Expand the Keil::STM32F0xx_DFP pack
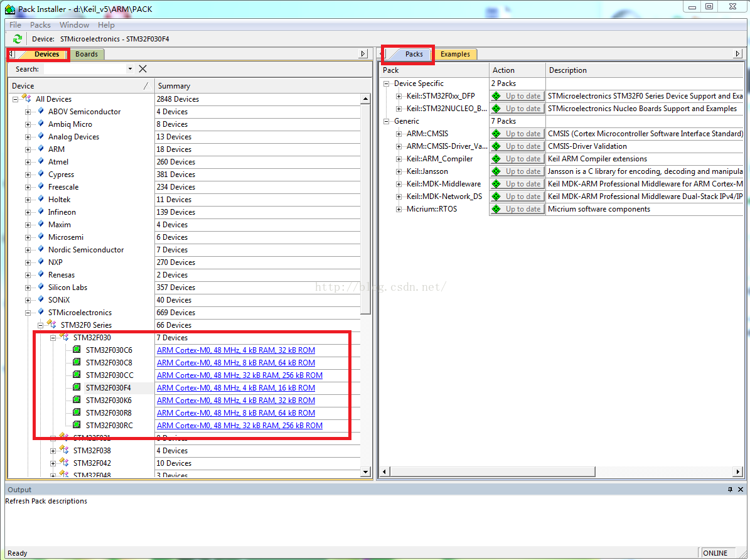750x560 pixels. 399,96
